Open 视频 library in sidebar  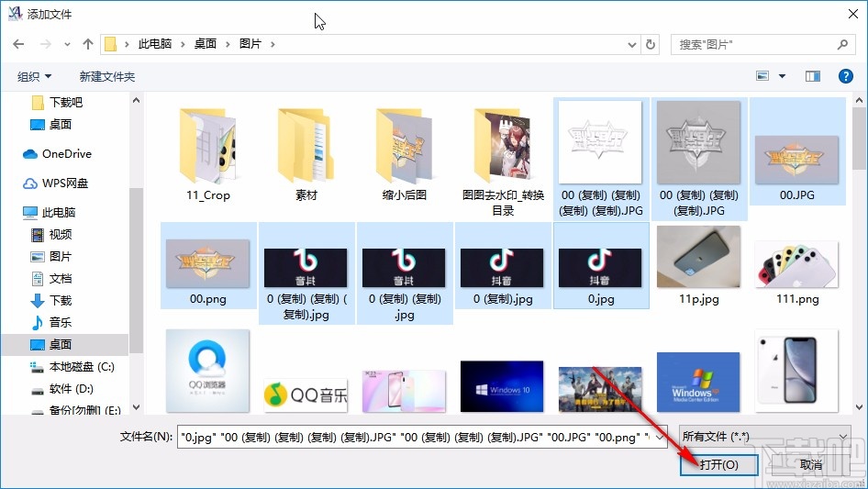coord(51,235)
